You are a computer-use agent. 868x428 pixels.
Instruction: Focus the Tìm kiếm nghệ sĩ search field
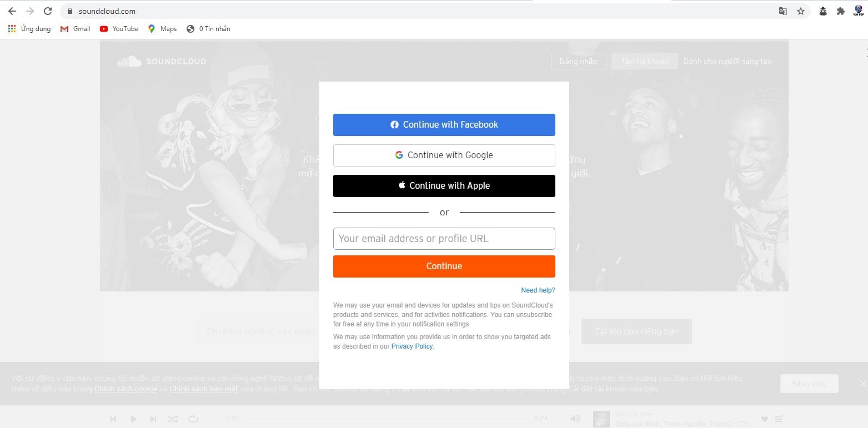click(x=258, y=331)
